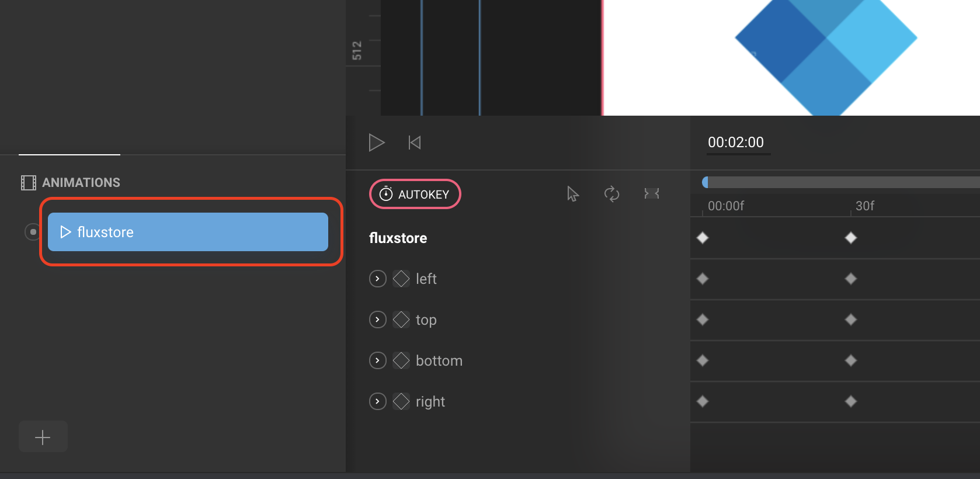
Task: Play the timeline animation
Action: pyautogui.click(x=377, y=143)
